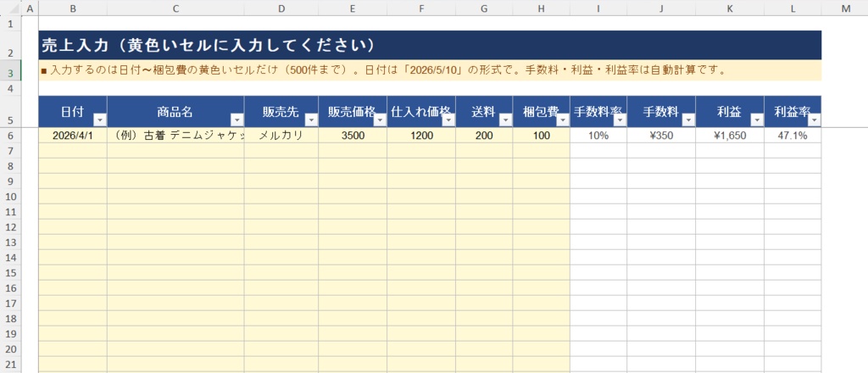This screenshot has width=868, height=373.
Task: Select the shipping cell 200
Action: [x=484, y=136]
